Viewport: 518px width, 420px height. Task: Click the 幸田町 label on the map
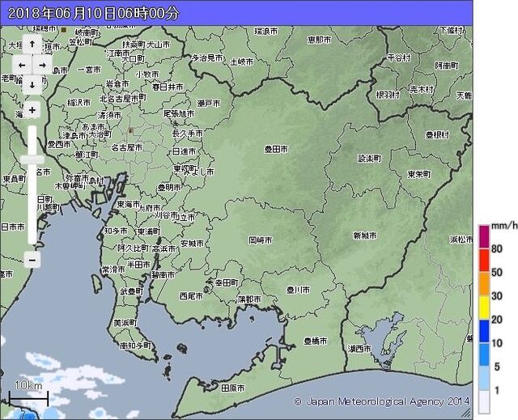click(x=227, y=283)
